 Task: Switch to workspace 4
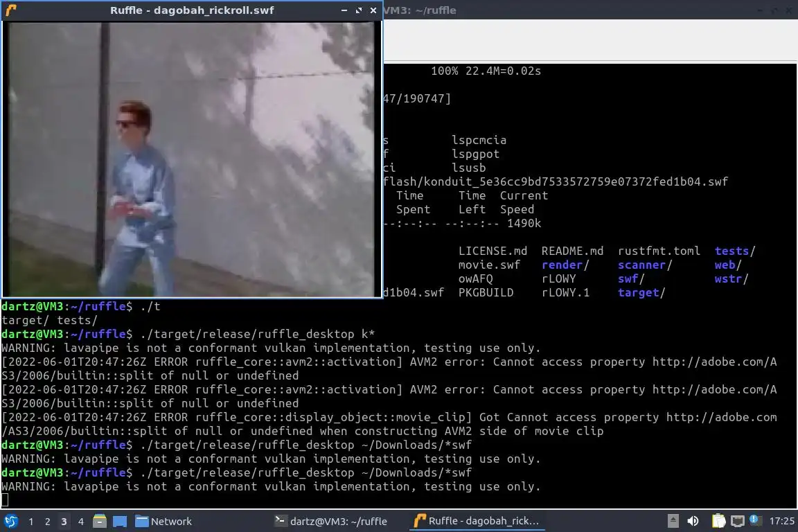(x=80, y=522)
